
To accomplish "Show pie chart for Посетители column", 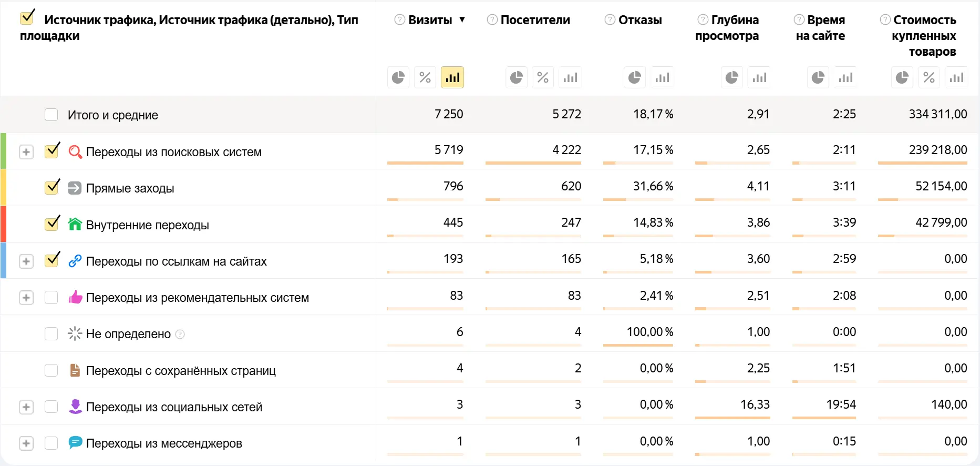I will (x=517, y=78).
